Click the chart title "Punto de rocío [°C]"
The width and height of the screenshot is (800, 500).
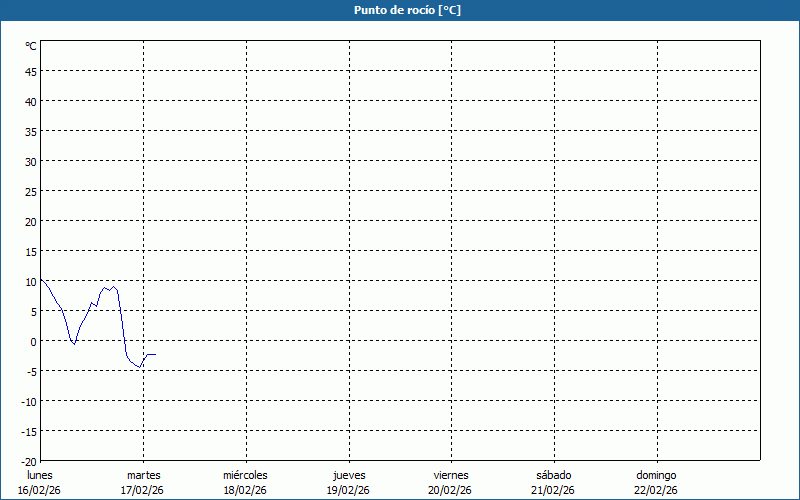[407, 10]
